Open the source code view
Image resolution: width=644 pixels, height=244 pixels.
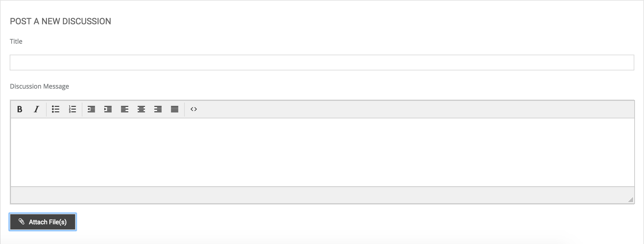point(194,109)
